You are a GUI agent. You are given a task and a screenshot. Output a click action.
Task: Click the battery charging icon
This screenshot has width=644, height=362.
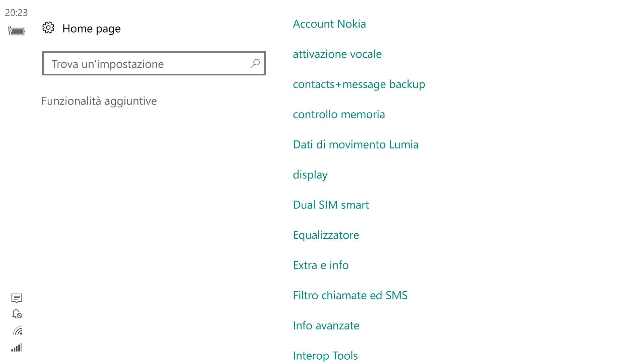click(16, 31)
